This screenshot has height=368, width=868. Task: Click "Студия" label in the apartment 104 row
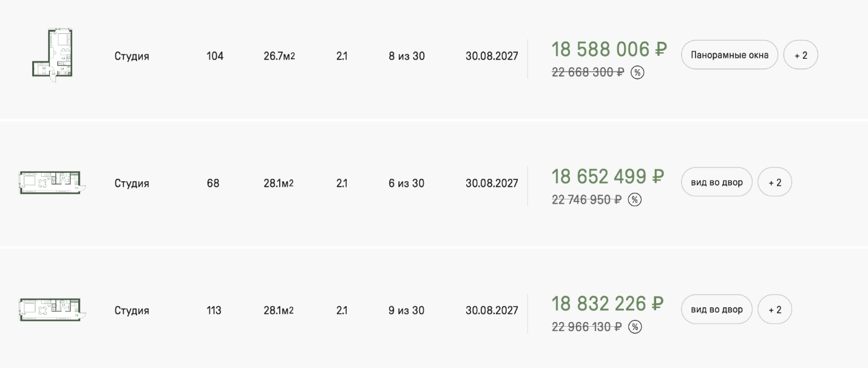point(132,56)
